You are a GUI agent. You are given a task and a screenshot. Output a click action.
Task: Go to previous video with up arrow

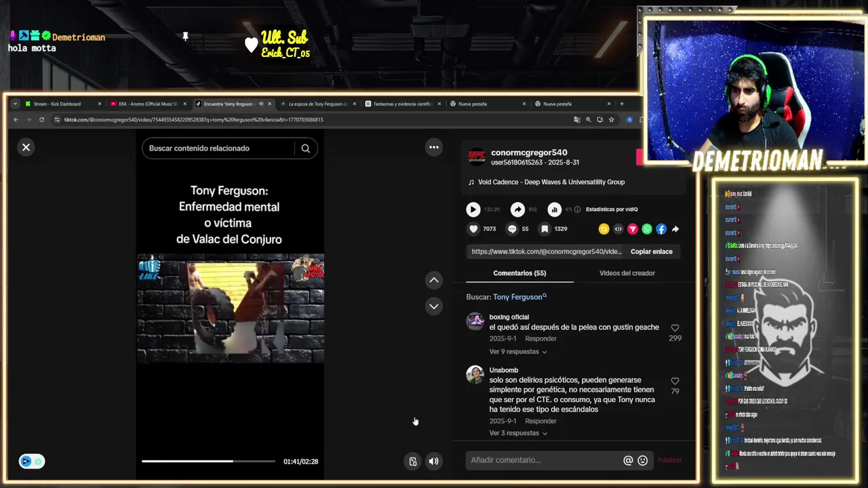click(434, 280)
